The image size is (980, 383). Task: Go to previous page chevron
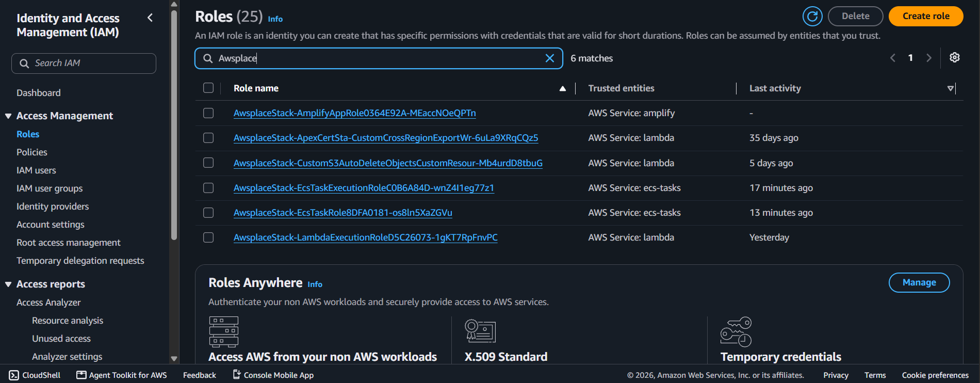893,58
